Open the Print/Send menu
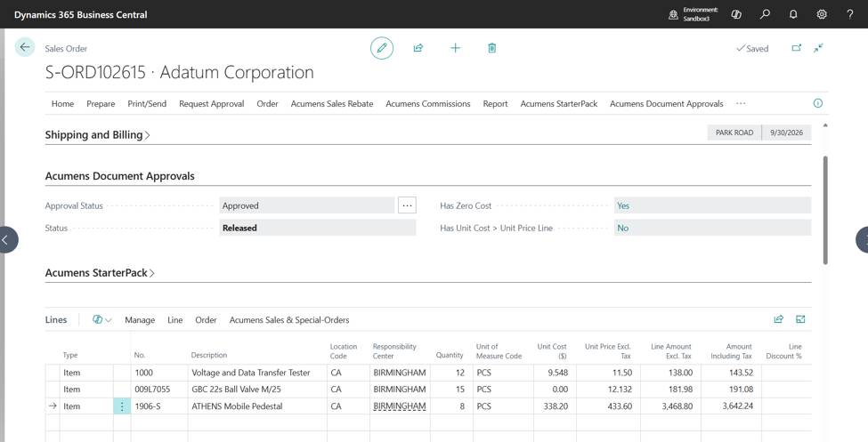 [147, 103]
